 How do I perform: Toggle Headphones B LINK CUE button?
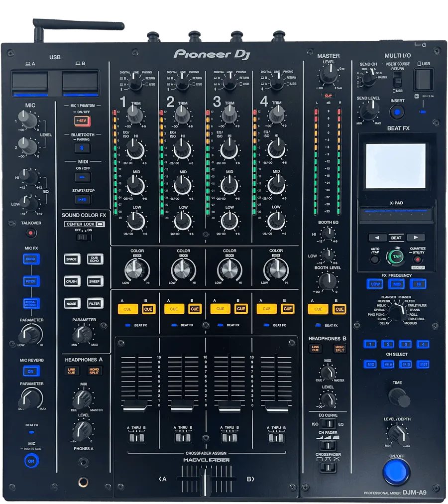pos(316,349)
